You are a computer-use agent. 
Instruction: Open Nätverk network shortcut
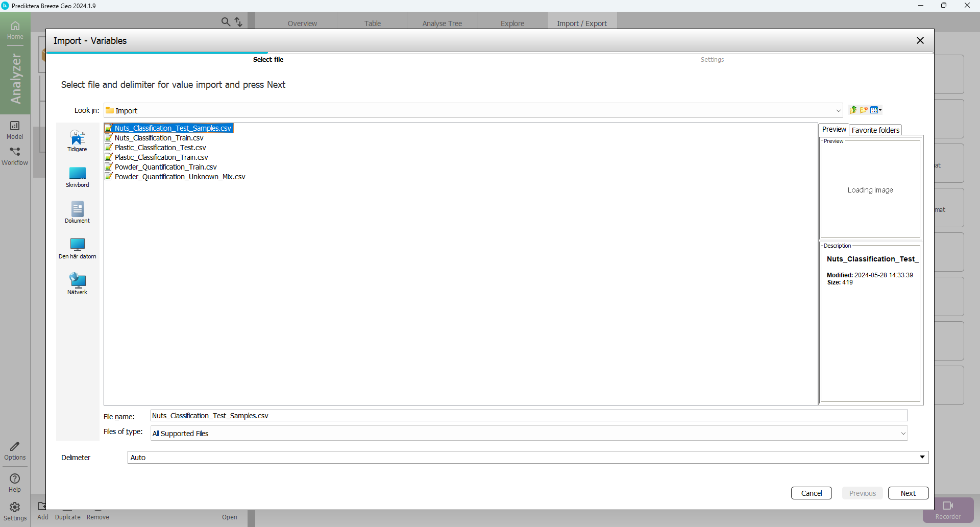point(77,284)
